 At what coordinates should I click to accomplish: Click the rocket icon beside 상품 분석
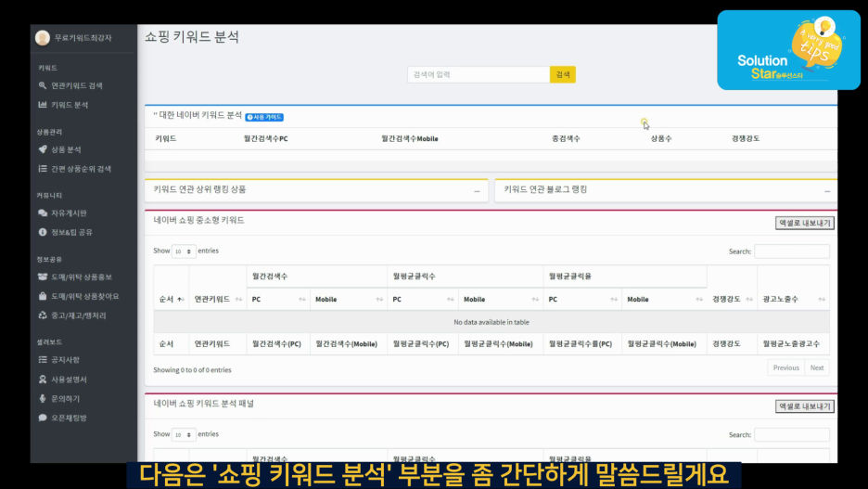pos(43,149)
